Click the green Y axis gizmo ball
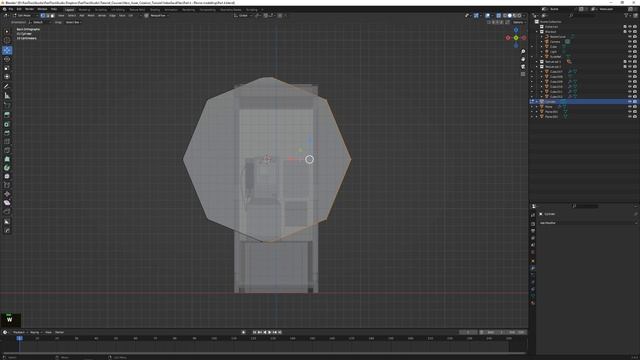640x360 pixels. 516,38
